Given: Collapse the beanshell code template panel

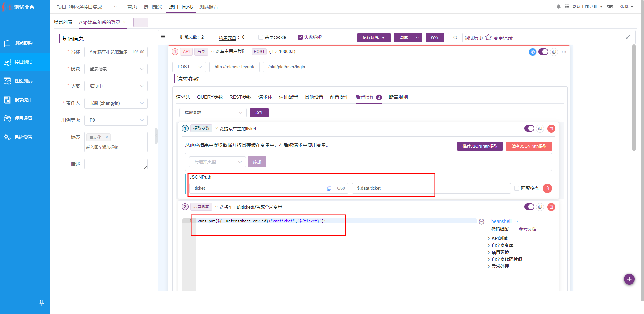Looking at the screenshot, I should tap(482, 222).
